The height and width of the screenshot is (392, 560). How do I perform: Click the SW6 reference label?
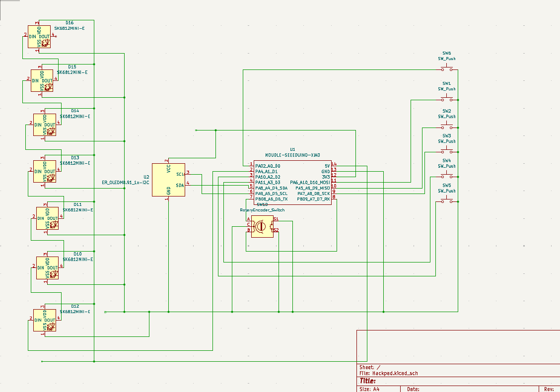point(446,53)
